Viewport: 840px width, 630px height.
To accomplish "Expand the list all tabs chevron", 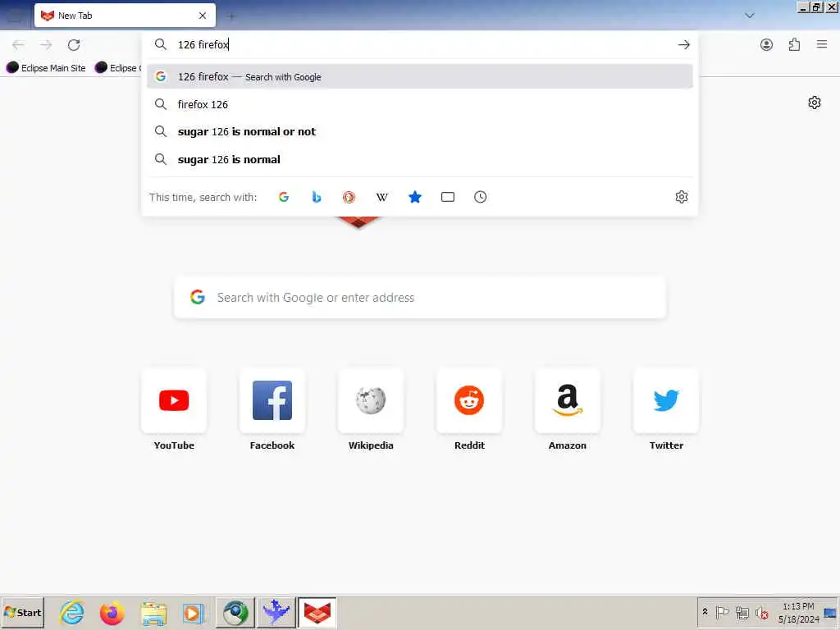I will click(x=750, y=16).
